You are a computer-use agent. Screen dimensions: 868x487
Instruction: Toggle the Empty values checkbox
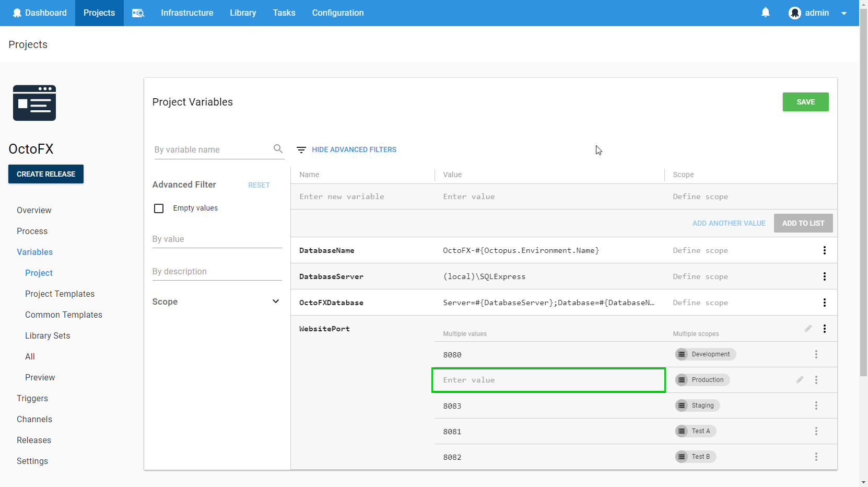point(159,208)
